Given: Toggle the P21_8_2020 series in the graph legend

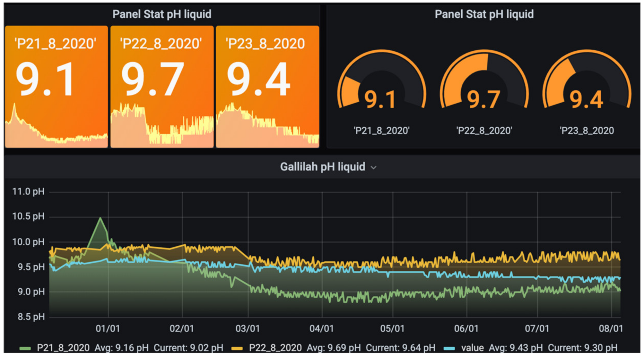Looking at the screenshot, I should click(x=63, y=348).
